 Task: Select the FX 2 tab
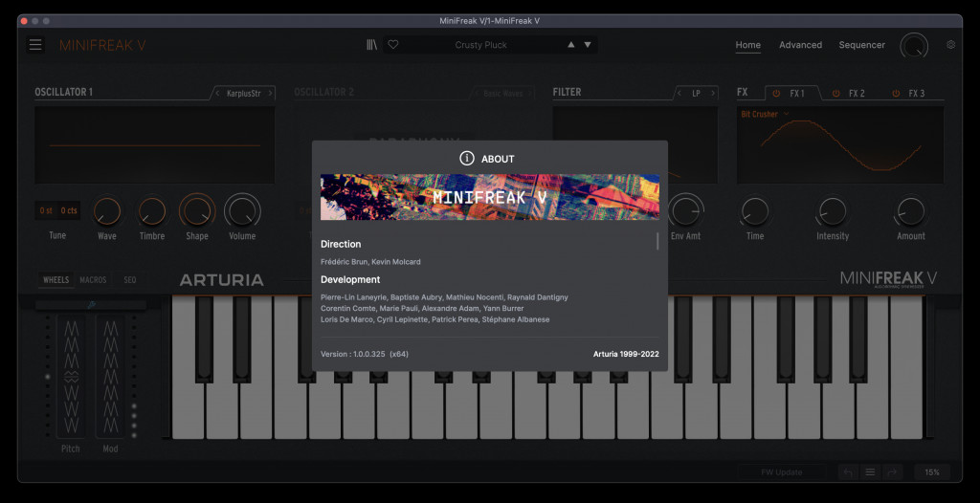point(857,93)
